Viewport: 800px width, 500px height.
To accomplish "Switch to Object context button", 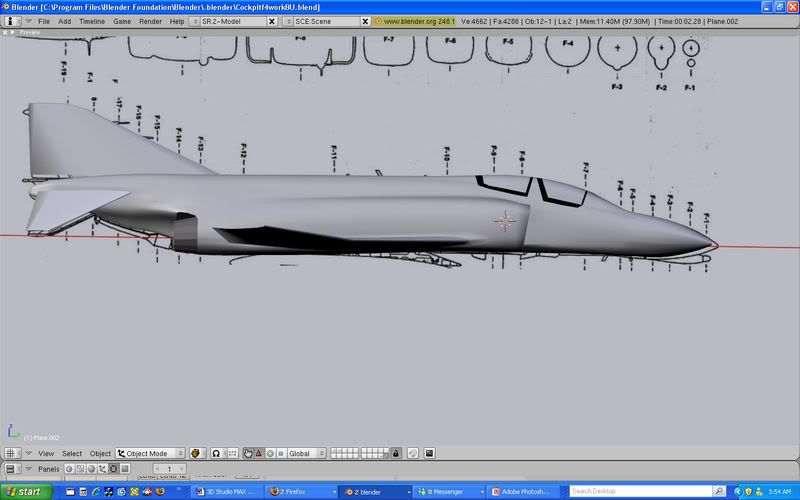I will [103, 468].
